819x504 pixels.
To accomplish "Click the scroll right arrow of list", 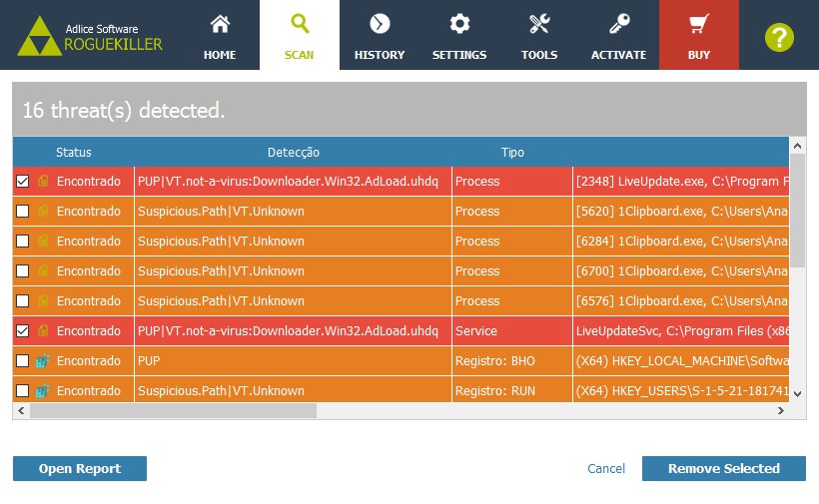I will [x=781, y=410].
